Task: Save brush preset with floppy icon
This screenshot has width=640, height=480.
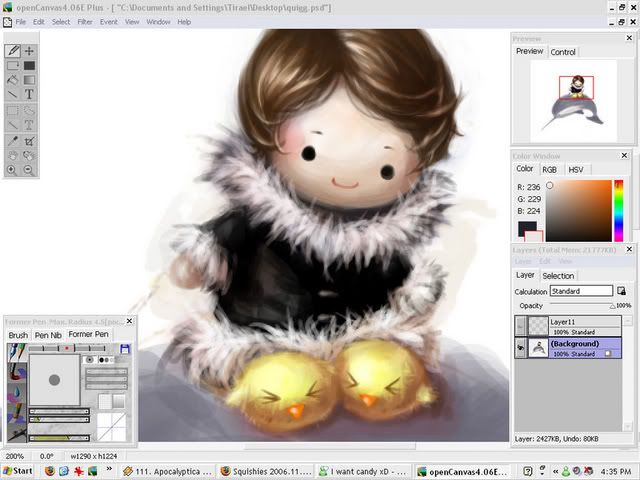Action: (125, 349)
